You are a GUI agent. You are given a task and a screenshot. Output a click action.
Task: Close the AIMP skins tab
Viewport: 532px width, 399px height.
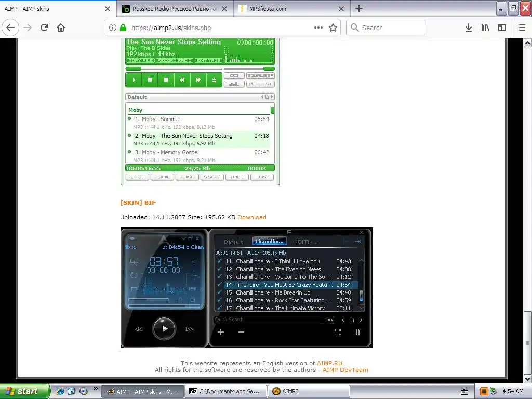click(x=107, y=9)
